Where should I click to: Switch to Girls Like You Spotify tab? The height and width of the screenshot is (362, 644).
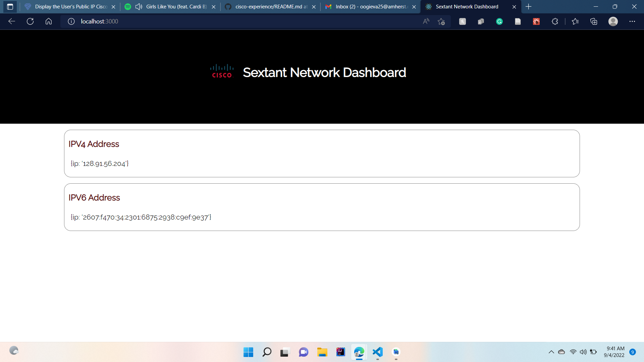coord(171,7)
